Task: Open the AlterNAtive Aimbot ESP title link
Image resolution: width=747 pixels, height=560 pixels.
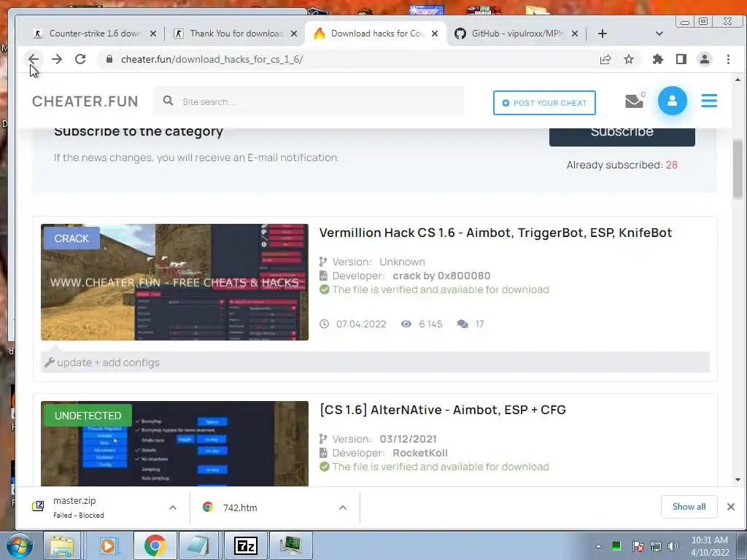Action: [443, 410]
